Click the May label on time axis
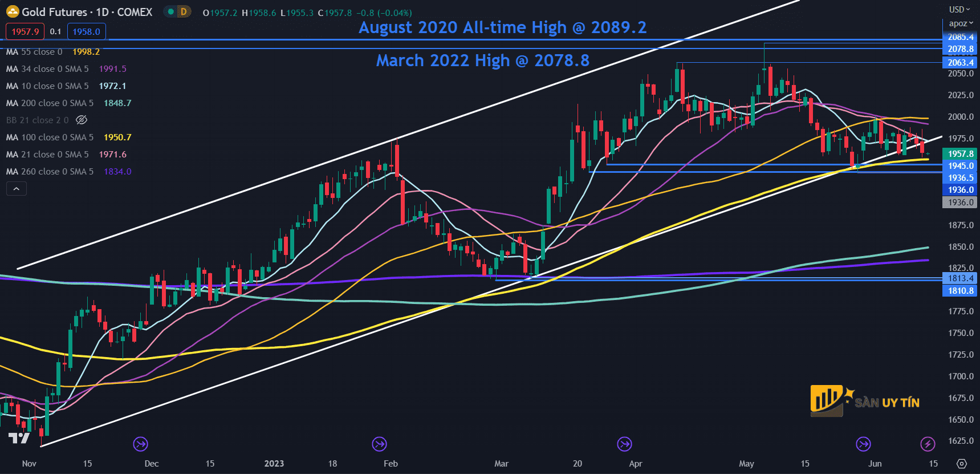The image size is (980, 474). [746, 463]
